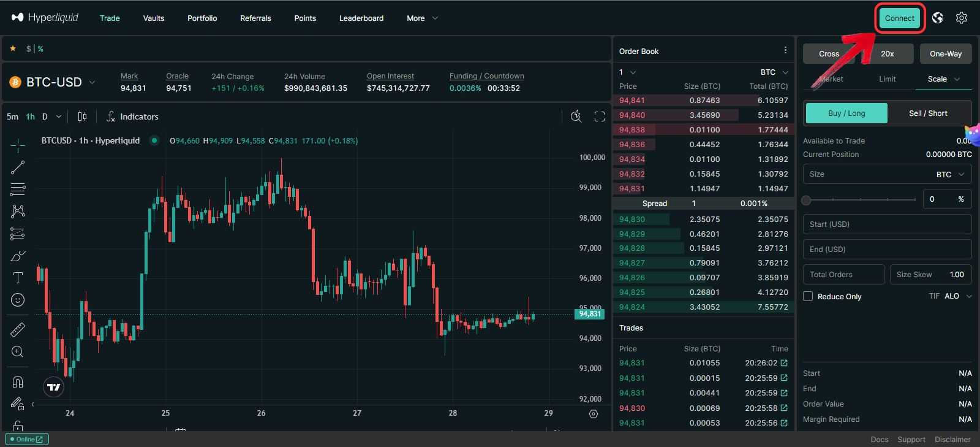Click the Connect wallet button
This screenshot has width=980, height=447.
[899, 18]
